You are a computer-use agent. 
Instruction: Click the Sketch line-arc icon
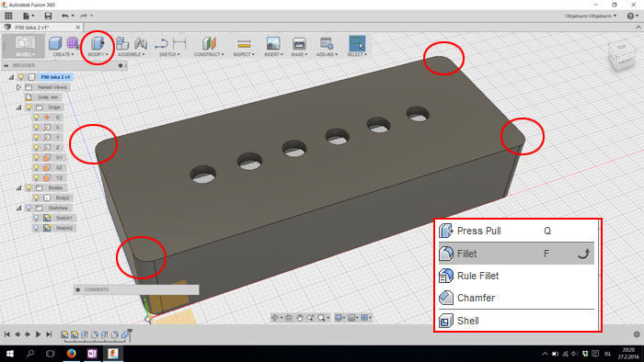[161, 43]
